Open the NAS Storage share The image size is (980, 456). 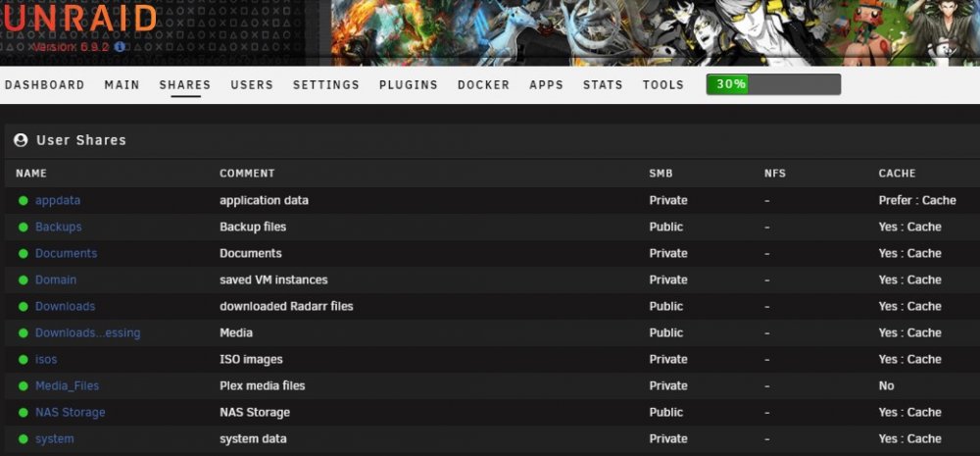coord(70,412)
